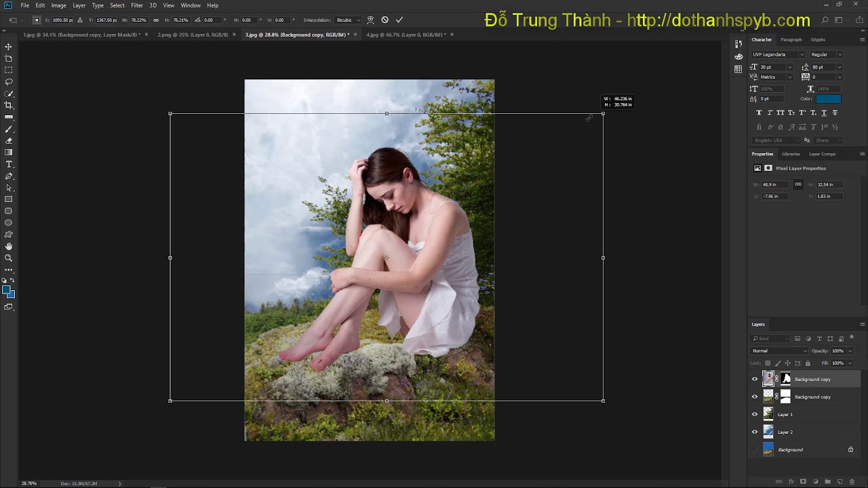Open the Filter menu
Viewport: 868px width, 488px height.
(137, 5)
